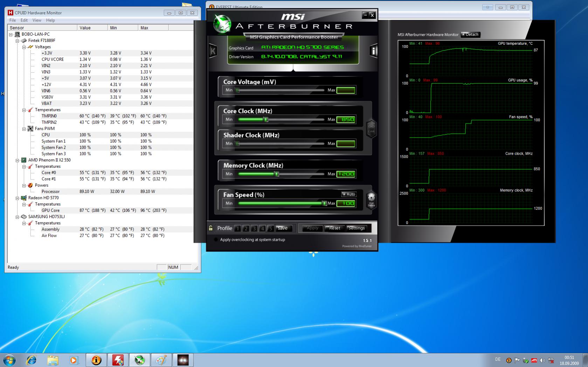Collapse the Radeon HD 5770 node
Screen dimensions: 588x367
18,198
